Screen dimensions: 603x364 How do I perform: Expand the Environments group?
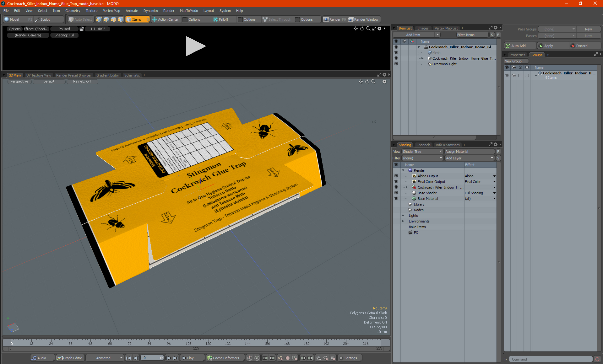[403, 221]
